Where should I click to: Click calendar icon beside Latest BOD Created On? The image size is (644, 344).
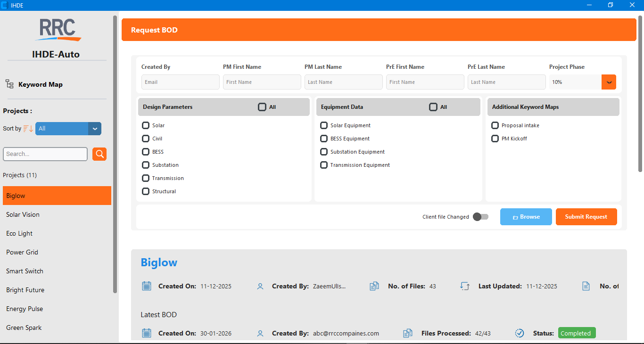(147, 333)
